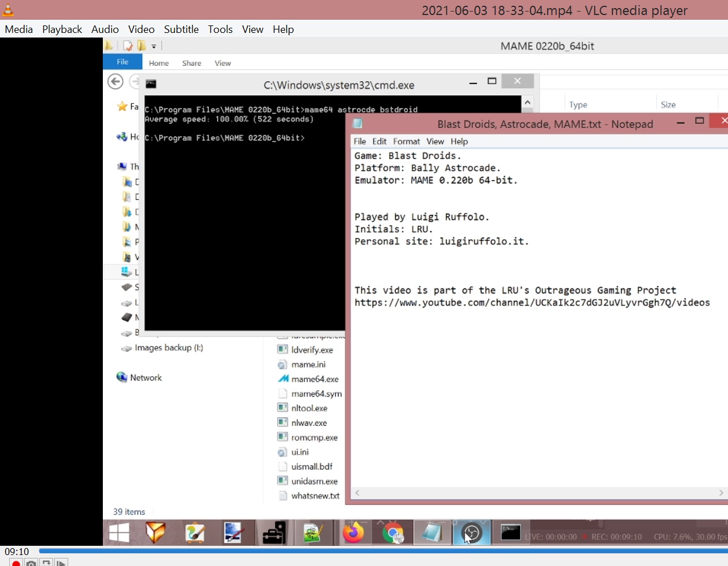Viewport: 728px width, 566px height.
Task: Click the OBS Studio taskbar icon
Action: click(472, 533)
